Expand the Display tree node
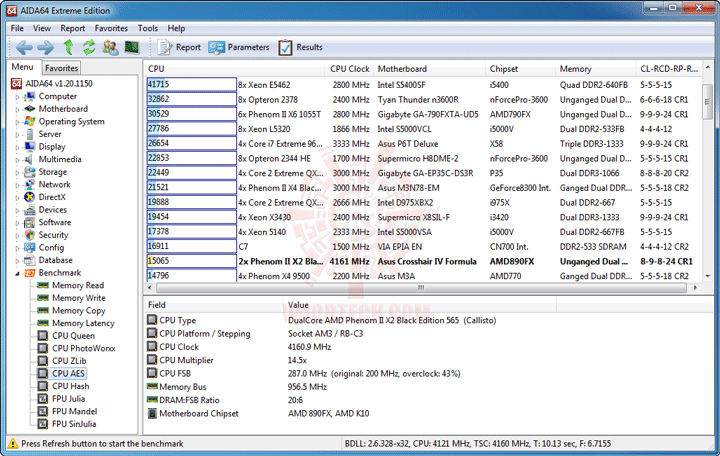This screenshot has height=456, width=720. coord(17,147)
